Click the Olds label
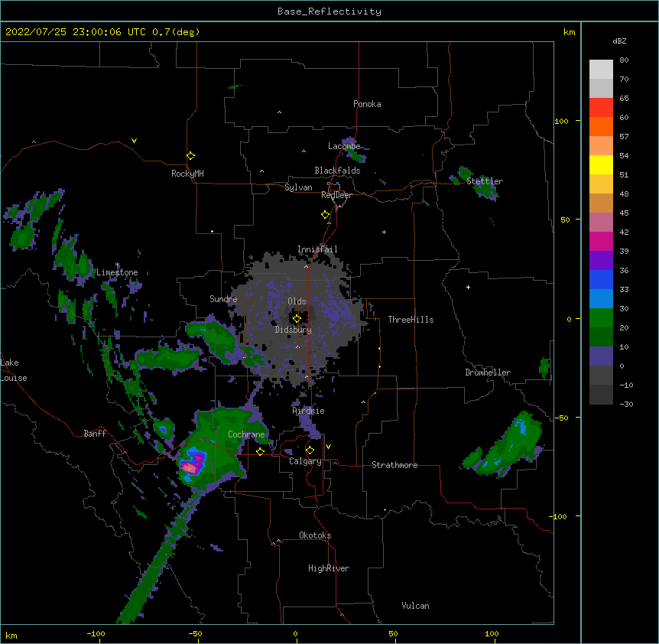 click(297, 301)
